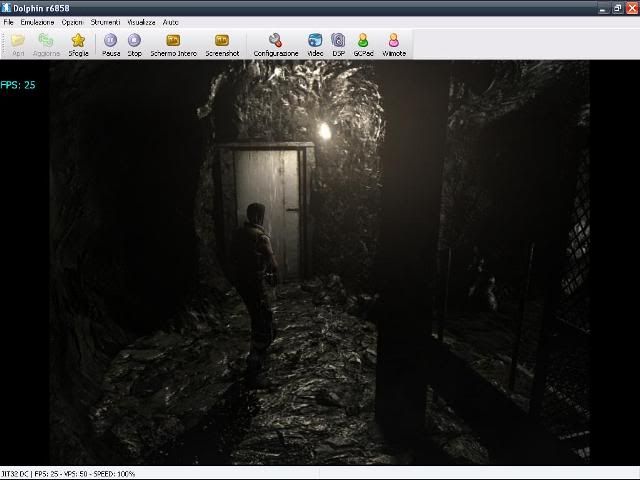Open the Strumenti menu
The image size is (640, 480).
pos(104,21)
